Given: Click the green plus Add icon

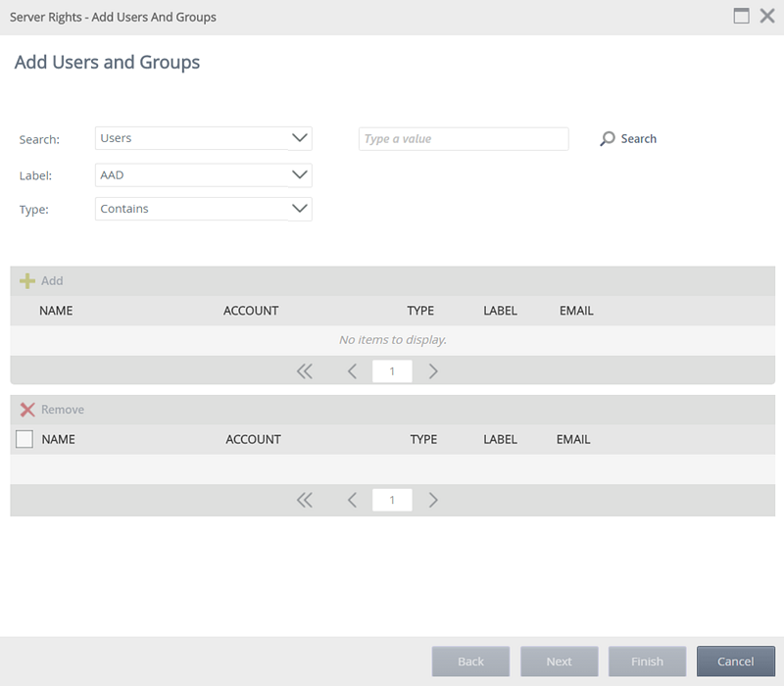Looking at the screenshot, I should tap(27, 281).
